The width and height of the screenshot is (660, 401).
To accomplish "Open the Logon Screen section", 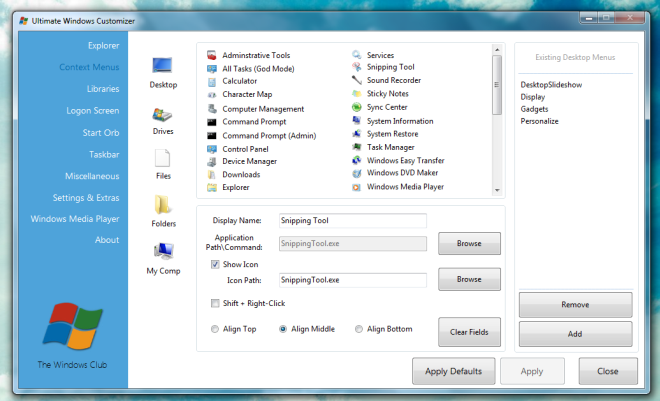I will click(93, 111).
